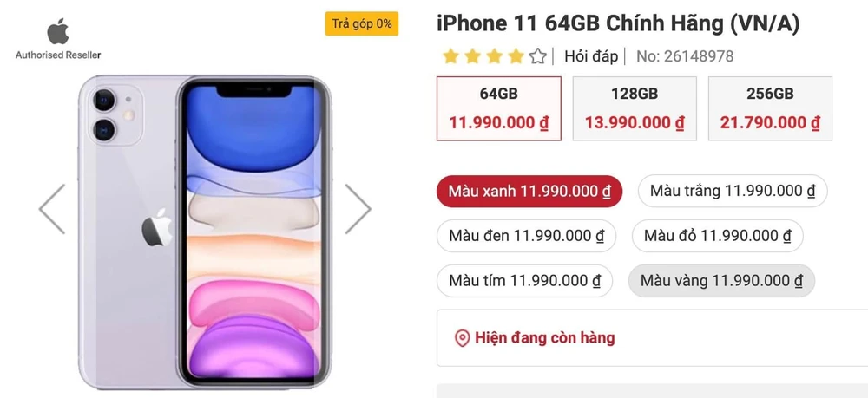Image resolution: width=868 pixels, height=398 pixels.
Task: Choose Màu đỏ color option
Action: [718, 236]
